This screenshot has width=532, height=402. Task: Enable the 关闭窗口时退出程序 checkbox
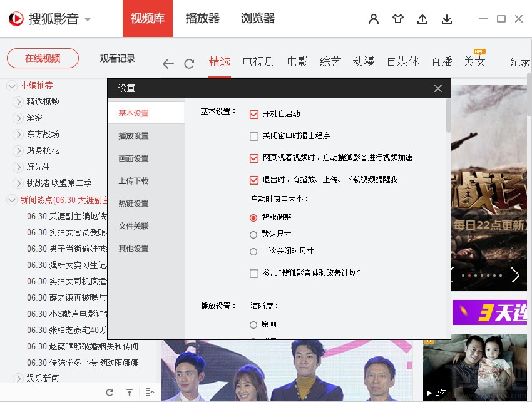[x=254, y=136]
